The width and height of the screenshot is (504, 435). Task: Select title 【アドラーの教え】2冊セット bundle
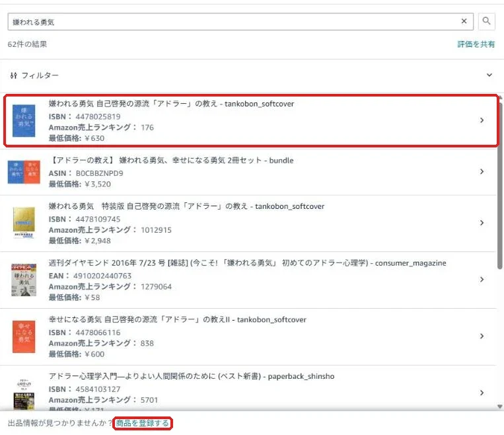171,160
